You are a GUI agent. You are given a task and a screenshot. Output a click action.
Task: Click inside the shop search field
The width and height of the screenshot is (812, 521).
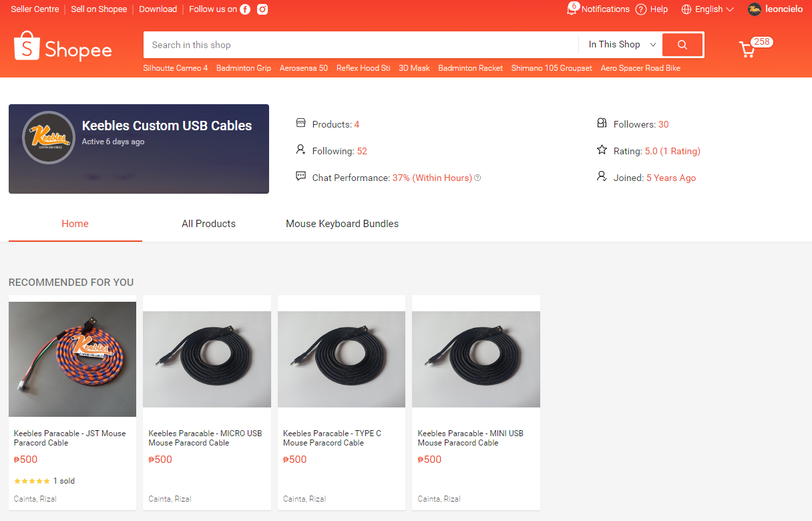(x=361, y=45)
